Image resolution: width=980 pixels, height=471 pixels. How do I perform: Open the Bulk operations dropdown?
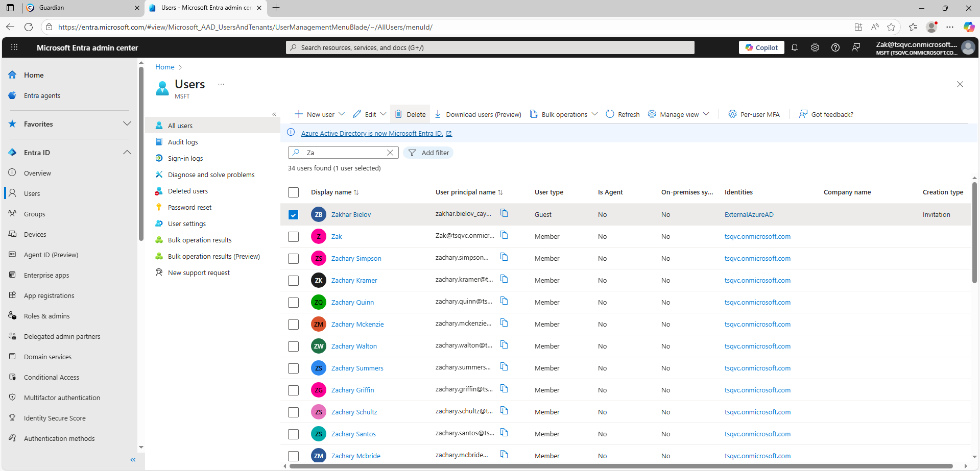[595, 114]
